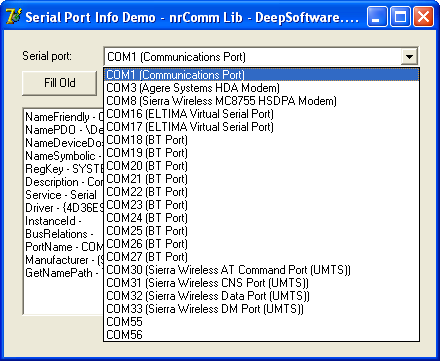
Task: Pick COM33 Sierra Wireless DM Port
Action: tap(262, 309)
